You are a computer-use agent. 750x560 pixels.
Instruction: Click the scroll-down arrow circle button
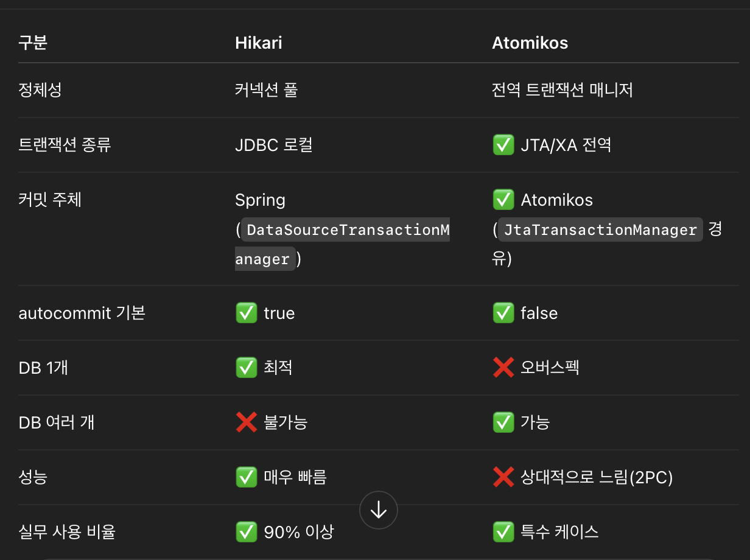[379, 510]
